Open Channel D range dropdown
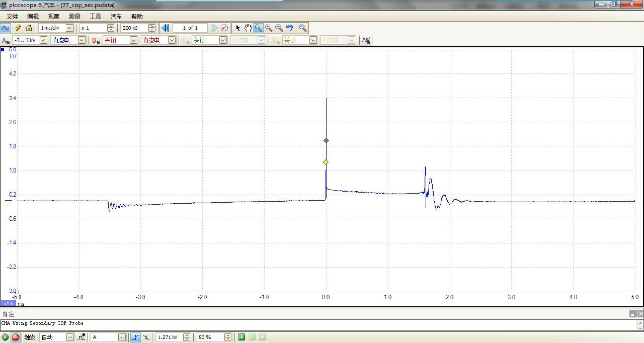 tap(313, 40)
